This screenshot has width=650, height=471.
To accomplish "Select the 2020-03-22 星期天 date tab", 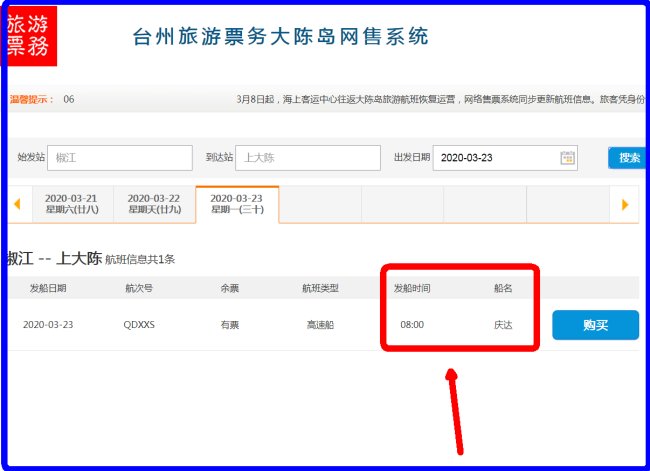I will (154, 204).
